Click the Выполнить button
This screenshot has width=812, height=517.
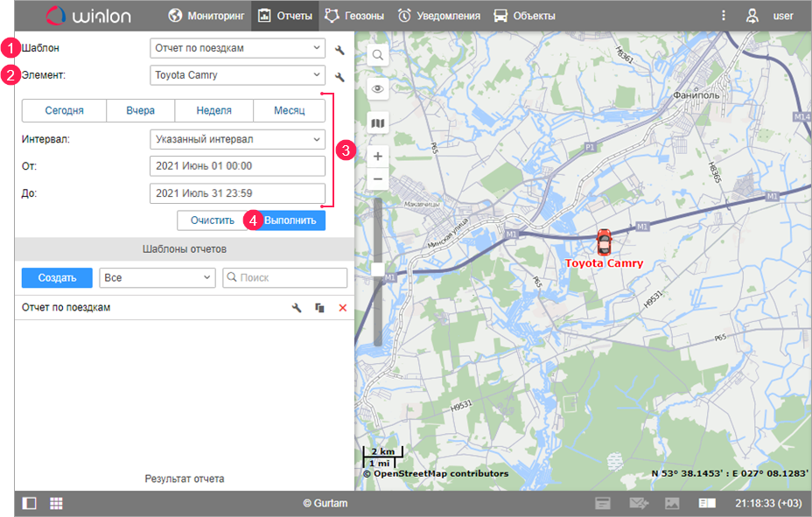[x=290, y=220]
